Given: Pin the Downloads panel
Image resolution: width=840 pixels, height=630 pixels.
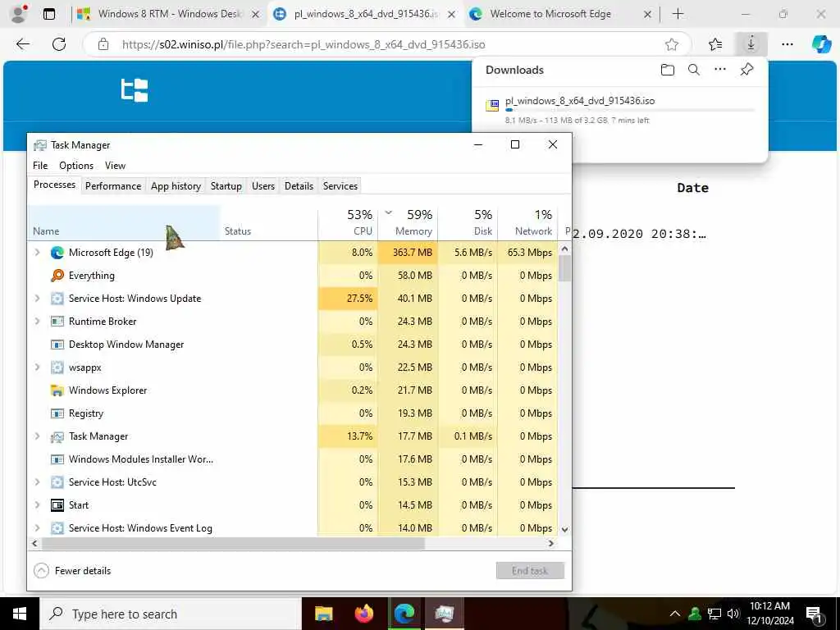Looking at the screenshot, I should point(746,70).
